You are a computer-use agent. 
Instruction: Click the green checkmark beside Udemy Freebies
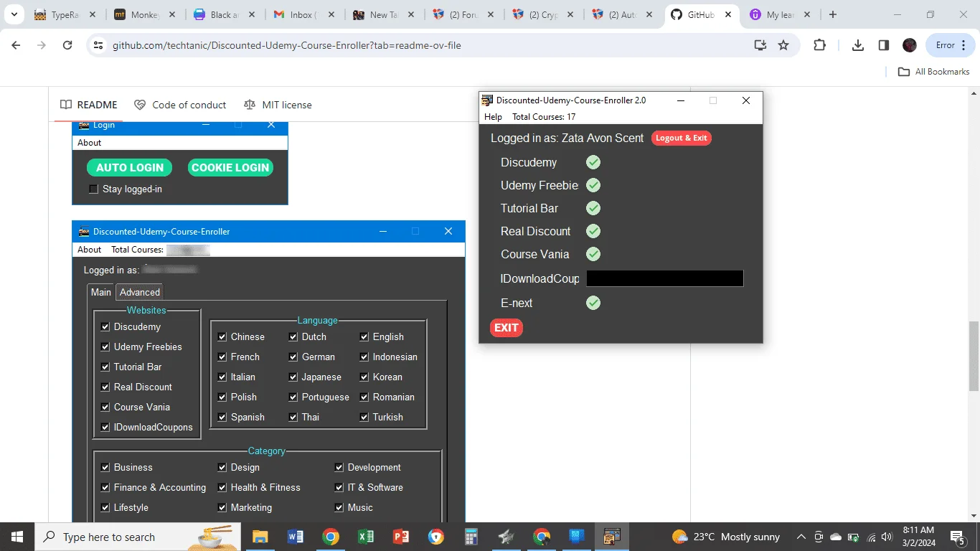[593, 185]
